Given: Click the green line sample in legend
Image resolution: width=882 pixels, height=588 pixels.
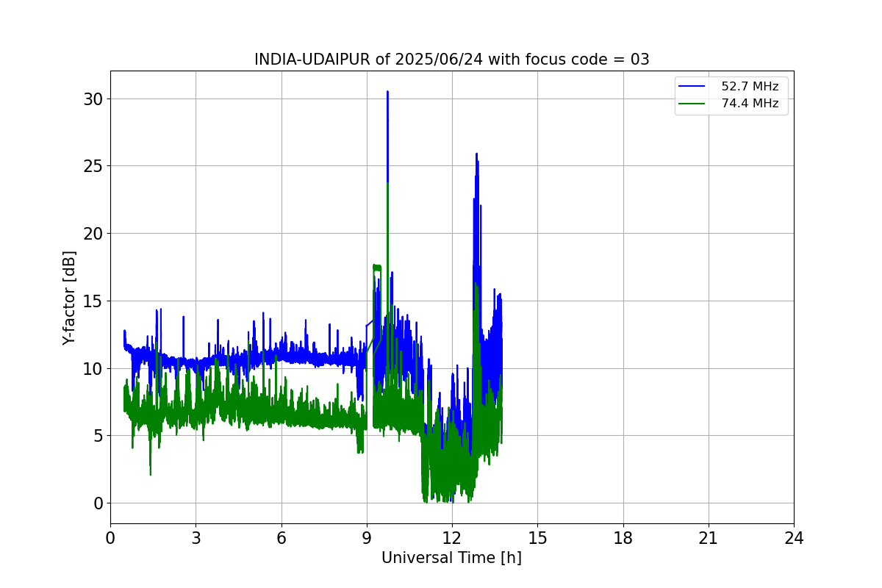Looking at the screenshot, I should (x=692, y=104).
